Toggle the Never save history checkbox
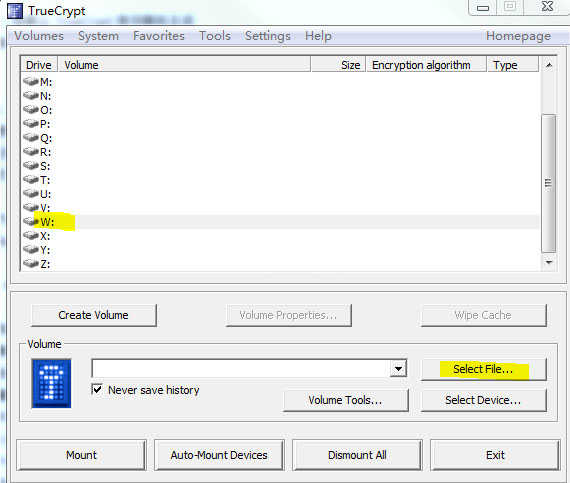The width and height of the screenshot is (570, 483). [97, 390]
